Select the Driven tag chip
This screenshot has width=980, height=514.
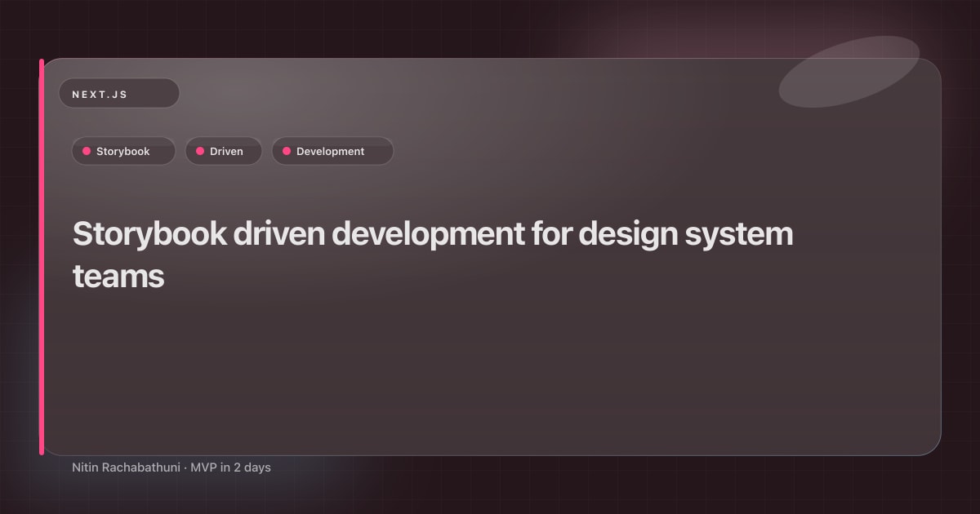point(224,151)
